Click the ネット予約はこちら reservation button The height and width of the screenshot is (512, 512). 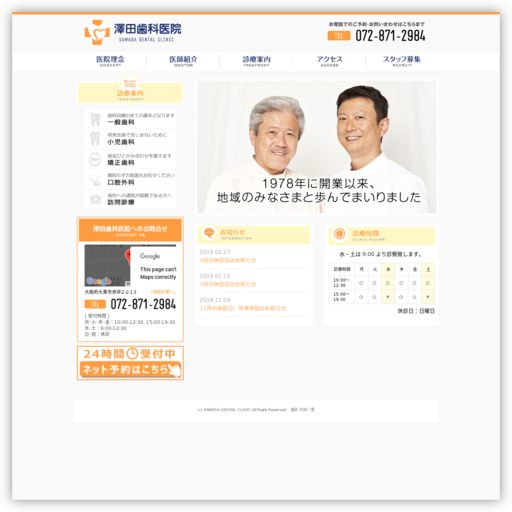pos(130,369)
